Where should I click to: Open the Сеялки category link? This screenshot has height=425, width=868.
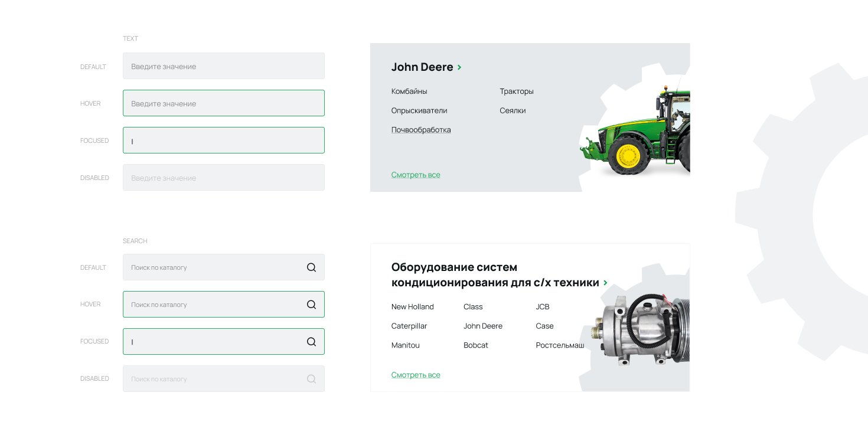(x=513, y=110)
